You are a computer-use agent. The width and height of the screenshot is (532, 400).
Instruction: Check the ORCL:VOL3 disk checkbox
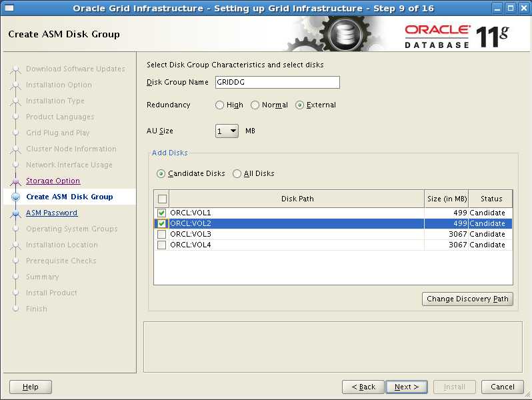coord(161,234)
